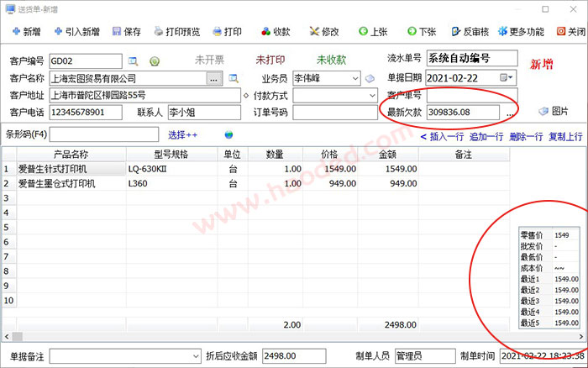
Task: Click the 流水单号 field
Action: (x=472, y=58)
